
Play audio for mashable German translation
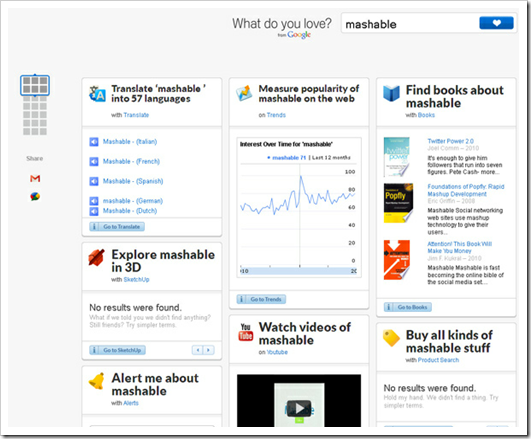pos(94,201)
